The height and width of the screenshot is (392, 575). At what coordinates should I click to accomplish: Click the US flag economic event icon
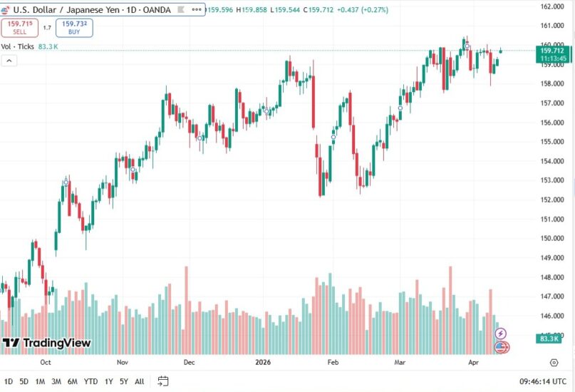pyautogui.click(x=501, y=347)
